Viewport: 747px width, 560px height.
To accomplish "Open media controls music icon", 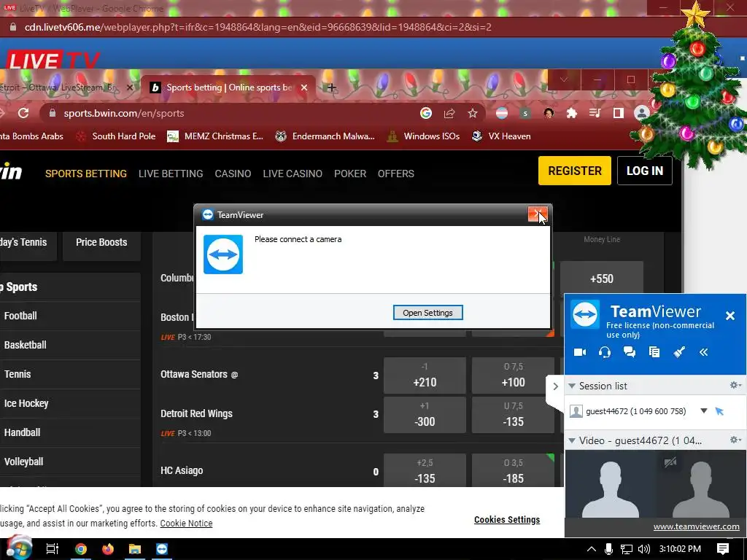I will [x=595, y=113].
